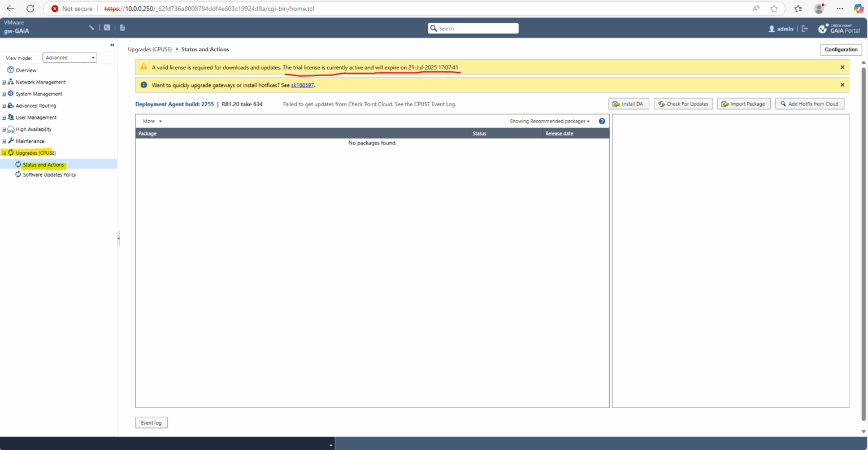Open the terminal console icon in the header
This screenshot has width=868, height=450.
(107, 27)
